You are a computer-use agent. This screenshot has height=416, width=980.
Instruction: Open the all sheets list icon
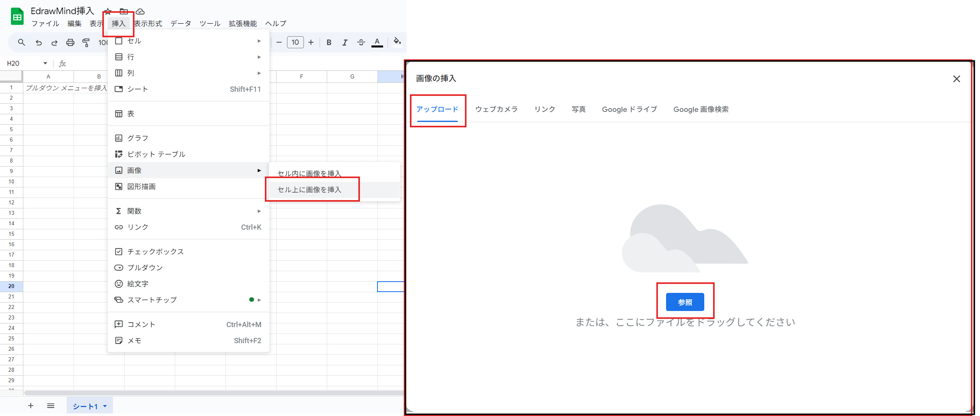click(x=51, y=406)
